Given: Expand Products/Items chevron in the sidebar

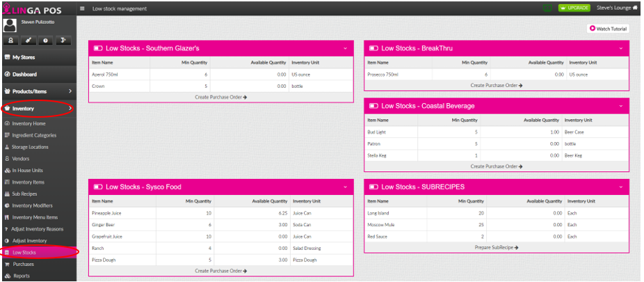Looking at the screenshot, I should pos(70,91).
